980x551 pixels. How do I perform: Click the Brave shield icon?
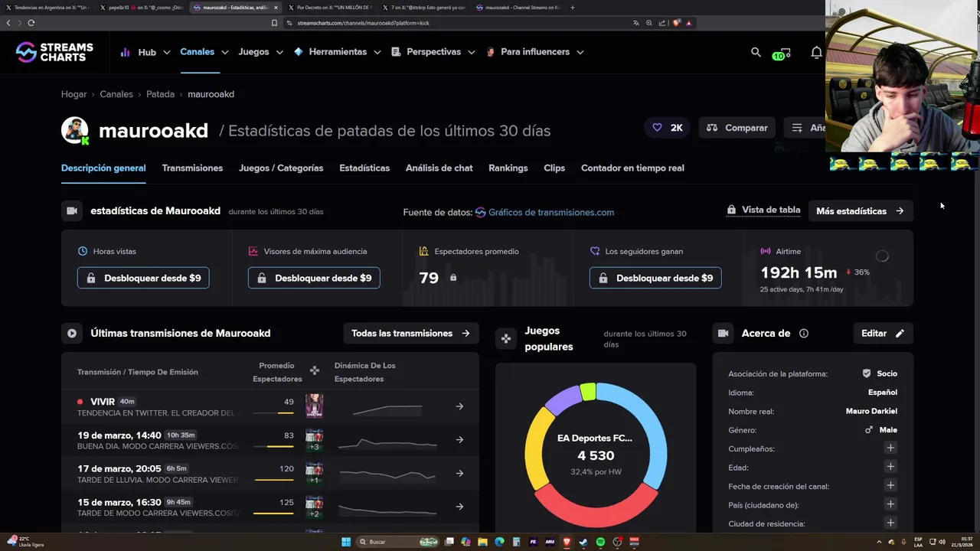[x=677, y=23]
